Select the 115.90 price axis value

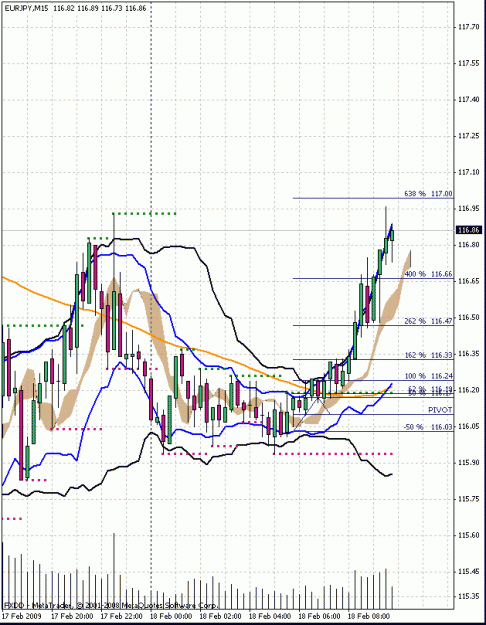pyautogui.click(x=469, y=463)
